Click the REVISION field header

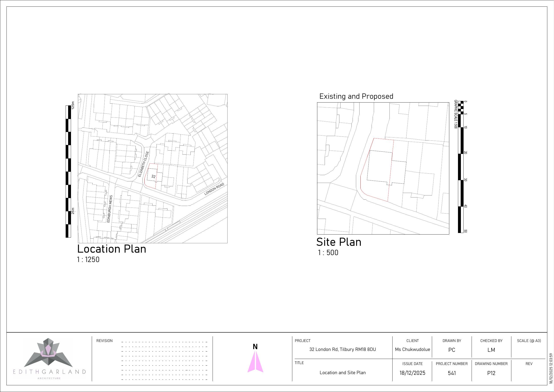click(105, 341)
